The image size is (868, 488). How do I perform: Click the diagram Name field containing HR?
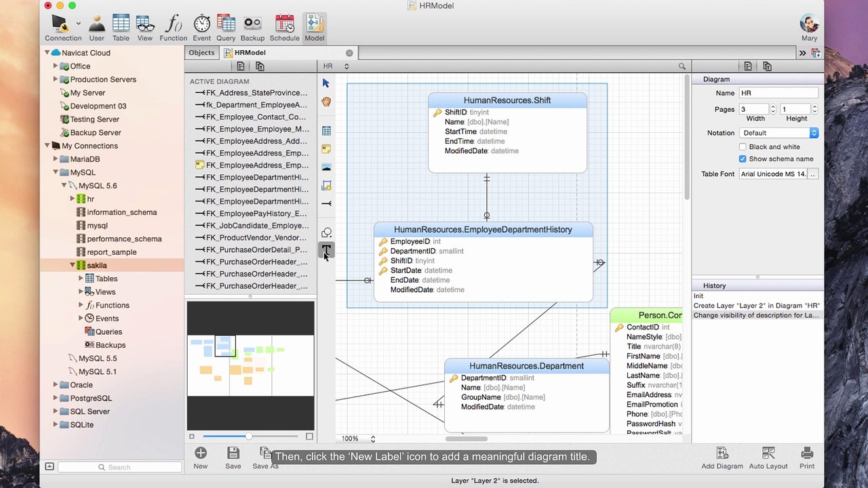click(x=778, y=93)
